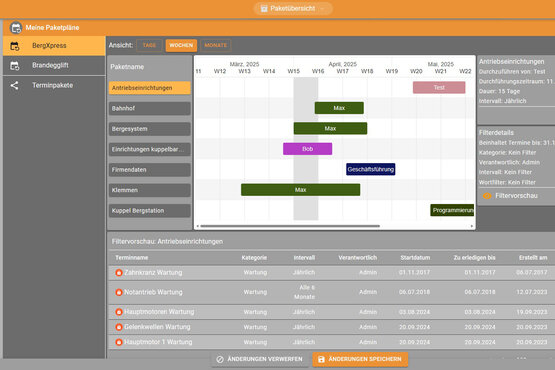
Task: Click the Terminpakete share icon
Action: (x=14, y=85)
